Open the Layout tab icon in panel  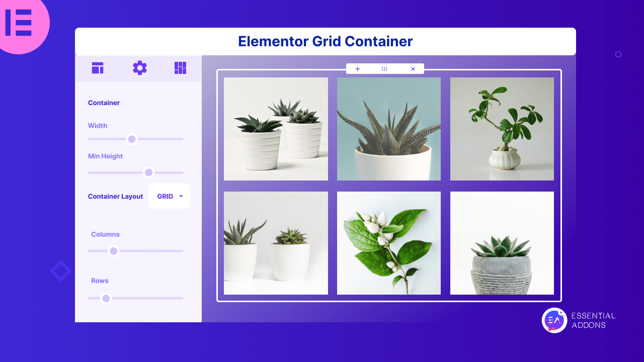(98, 68)
